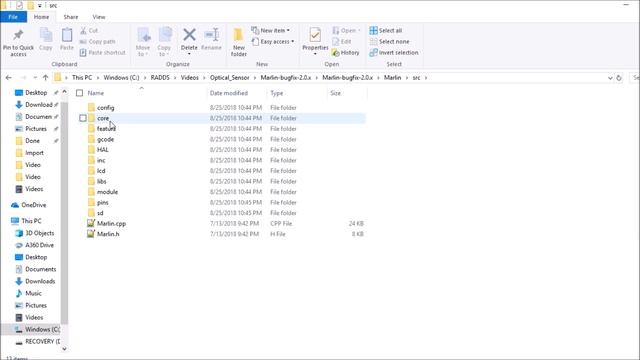Open the Properties dropdown arrow
Screen dimensions: 640x360
coord(315,54)
